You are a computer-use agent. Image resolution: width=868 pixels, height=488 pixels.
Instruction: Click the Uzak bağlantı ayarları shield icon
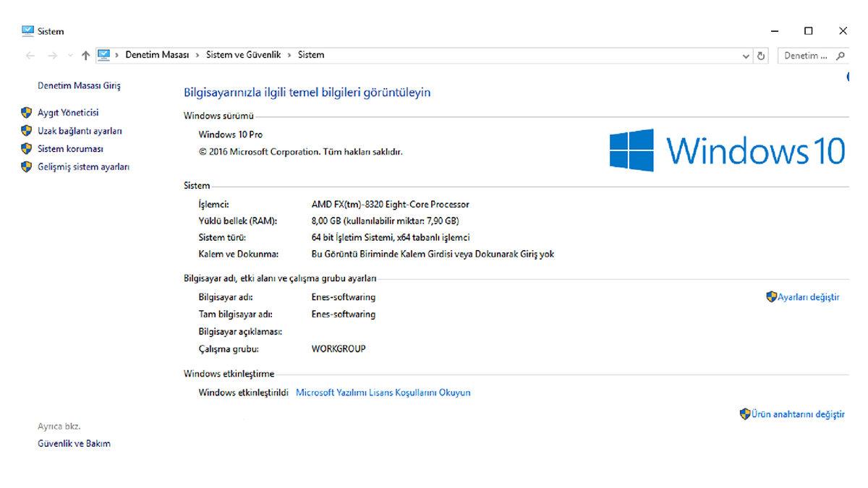click(26, 130)
